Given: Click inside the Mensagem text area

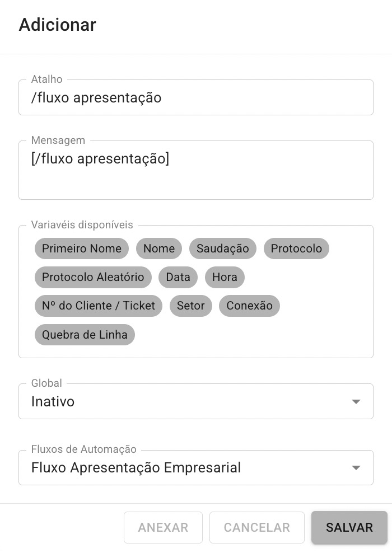Looking at the screenshot, I should click(x=196, y=170).
